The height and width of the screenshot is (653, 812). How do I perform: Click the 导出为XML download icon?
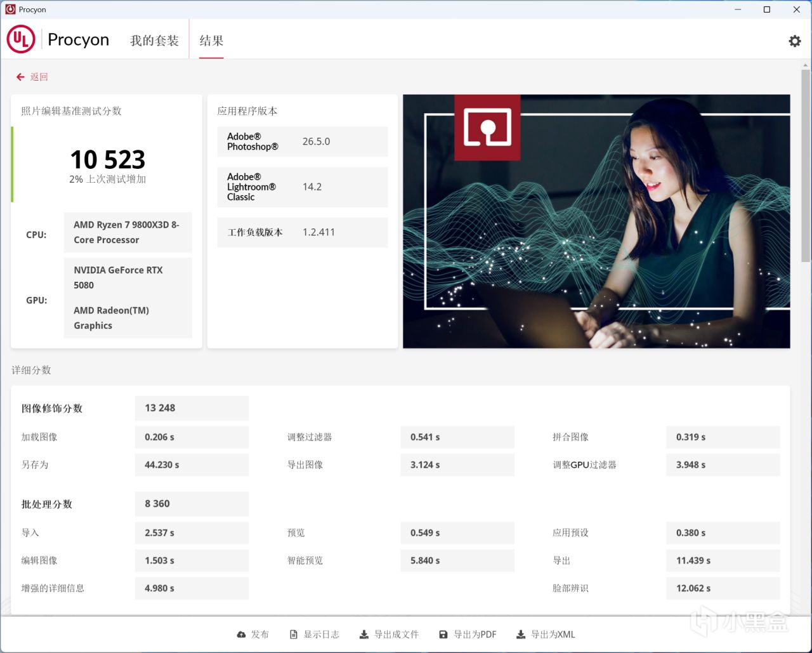(x=521, y=635)
